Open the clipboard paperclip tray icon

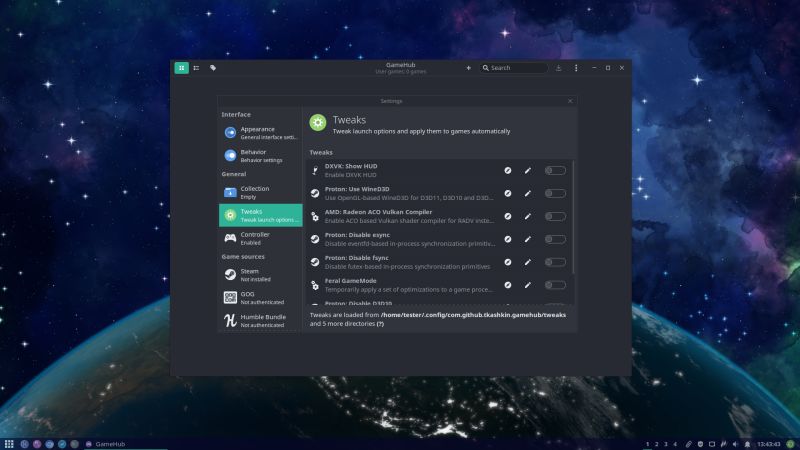688,444
